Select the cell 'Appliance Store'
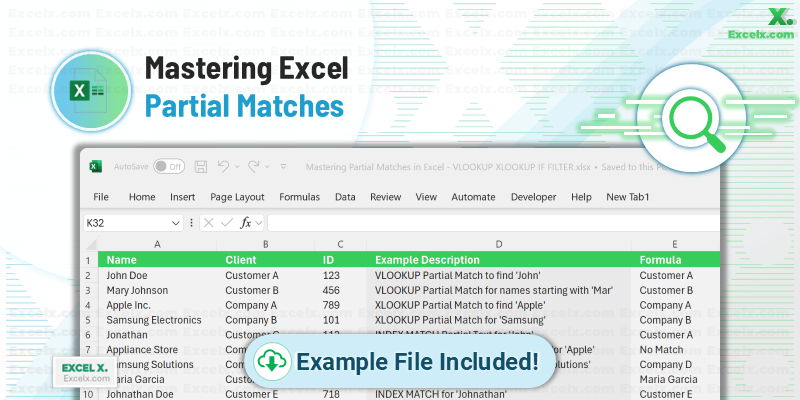The image size is (800, 400). pyautogui.click(x=157, y=349)
